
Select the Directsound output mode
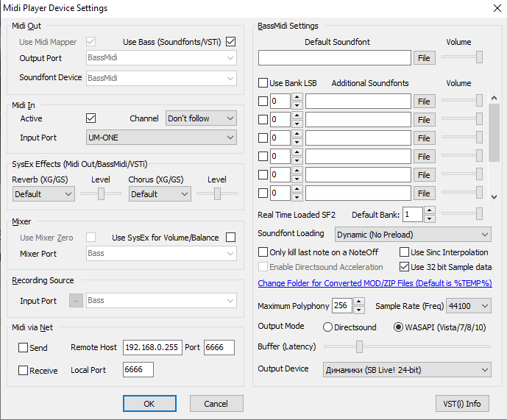pos(328,327)
